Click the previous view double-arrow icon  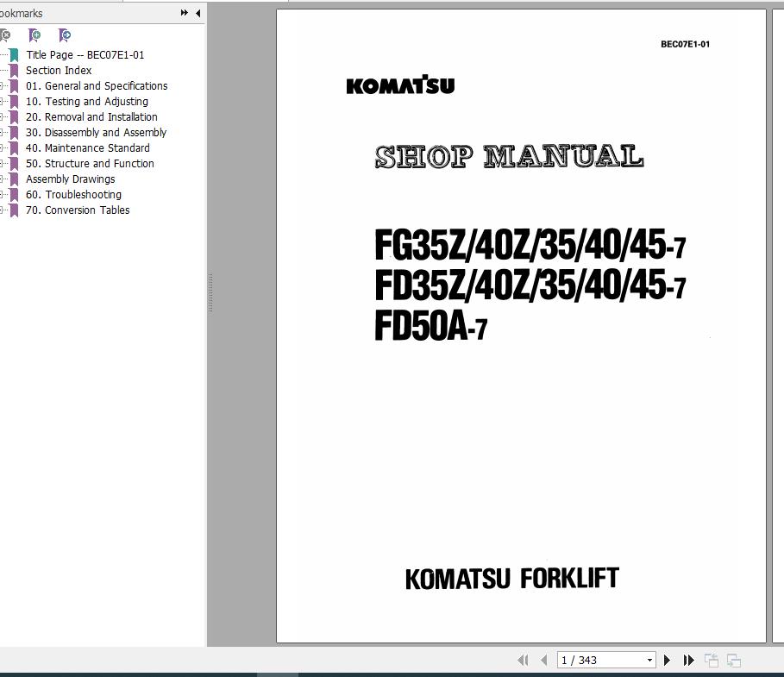524,659
